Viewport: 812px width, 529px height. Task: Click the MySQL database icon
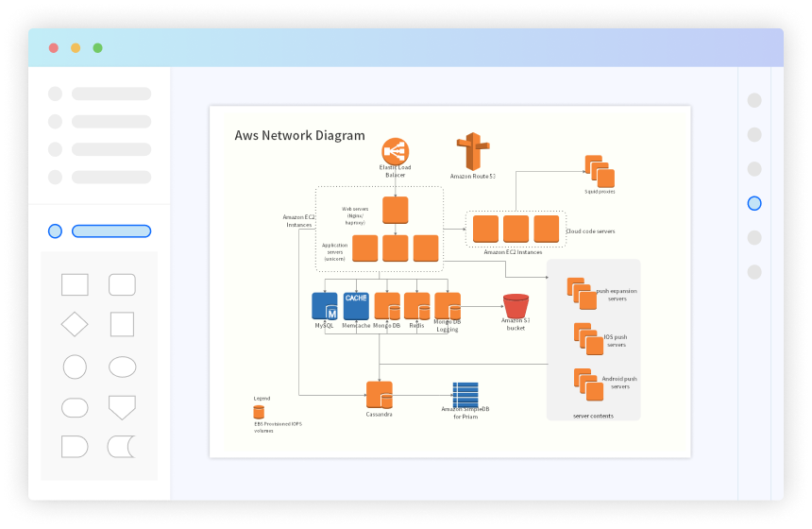pyautogui.click(x=325, y=306)
